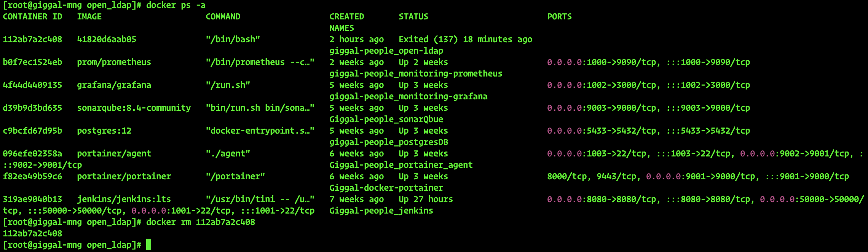Select the docker ps -a command
868x252 pixels.
[x=176, y=5]
